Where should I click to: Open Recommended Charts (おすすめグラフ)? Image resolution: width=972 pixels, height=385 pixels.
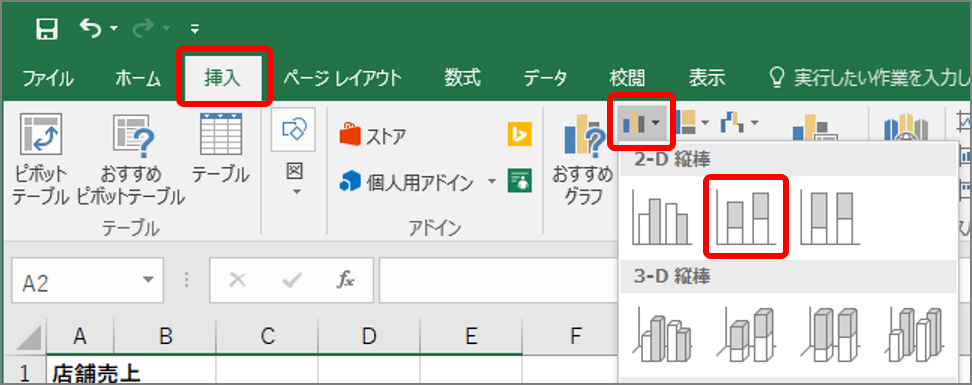[x=583, y=159]
